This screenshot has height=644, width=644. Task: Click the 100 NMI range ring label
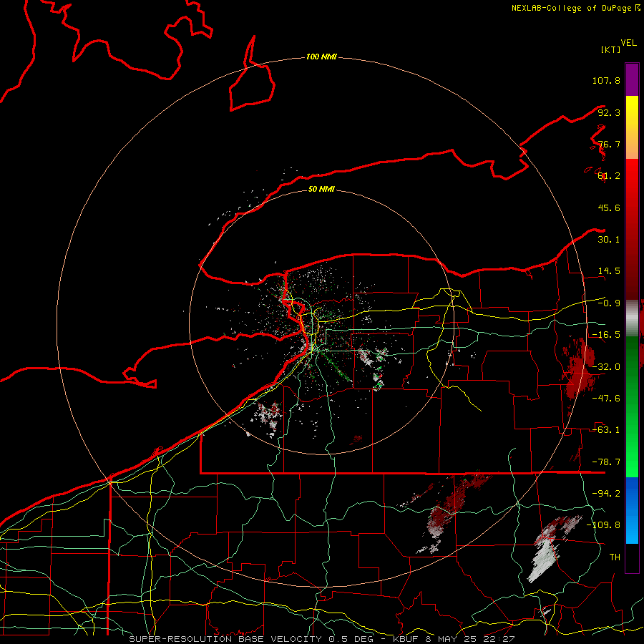(321, 57)
